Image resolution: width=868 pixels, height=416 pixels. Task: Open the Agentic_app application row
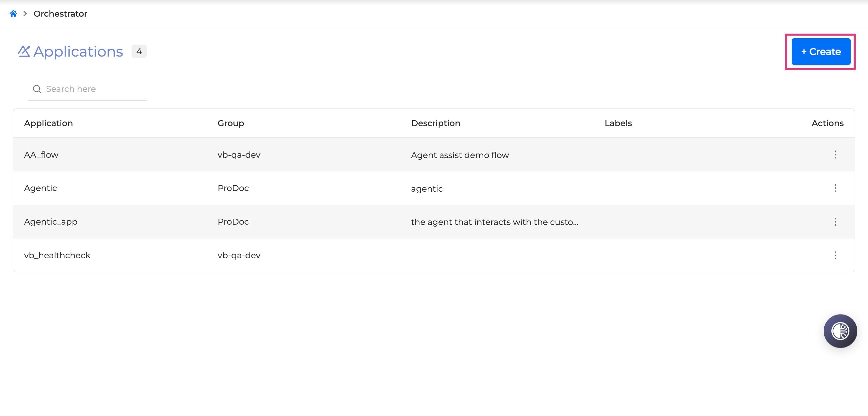tap(51, 222)
